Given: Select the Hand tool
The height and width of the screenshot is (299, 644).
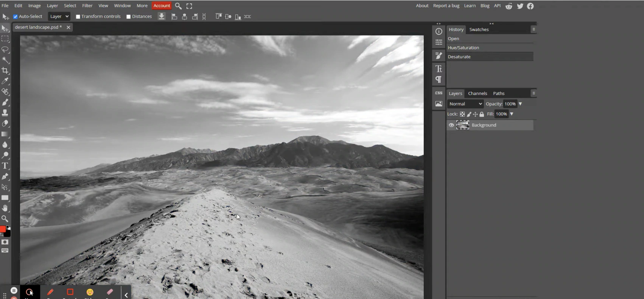Looking at the screenshot, I should pyautogui.click(x=5, y=208).
